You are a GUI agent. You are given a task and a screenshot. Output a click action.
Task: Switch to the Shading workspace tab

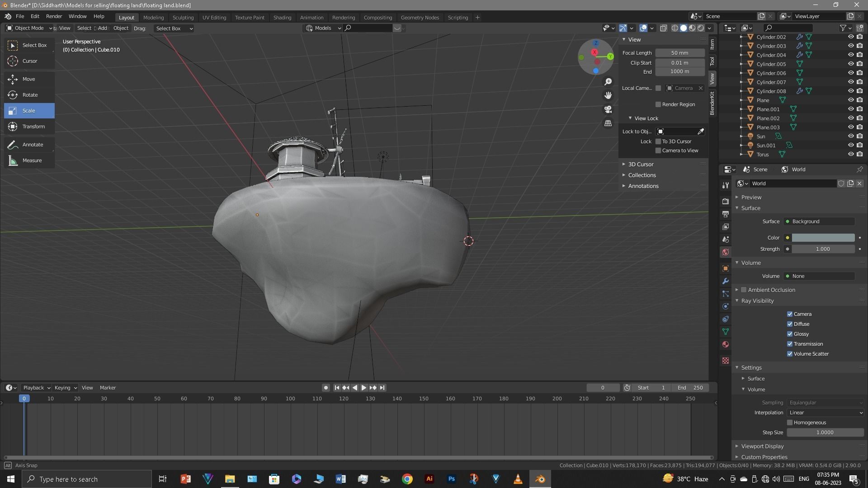coord(282,17)
